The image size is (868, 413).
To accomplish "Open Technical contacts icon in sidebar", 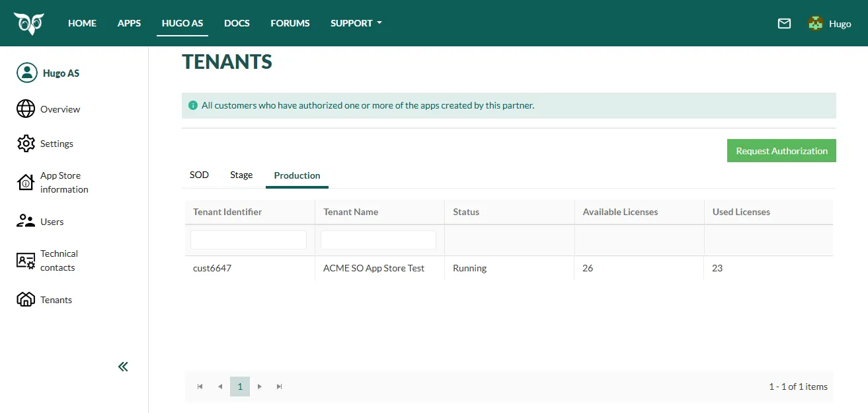I will [26, 261].
